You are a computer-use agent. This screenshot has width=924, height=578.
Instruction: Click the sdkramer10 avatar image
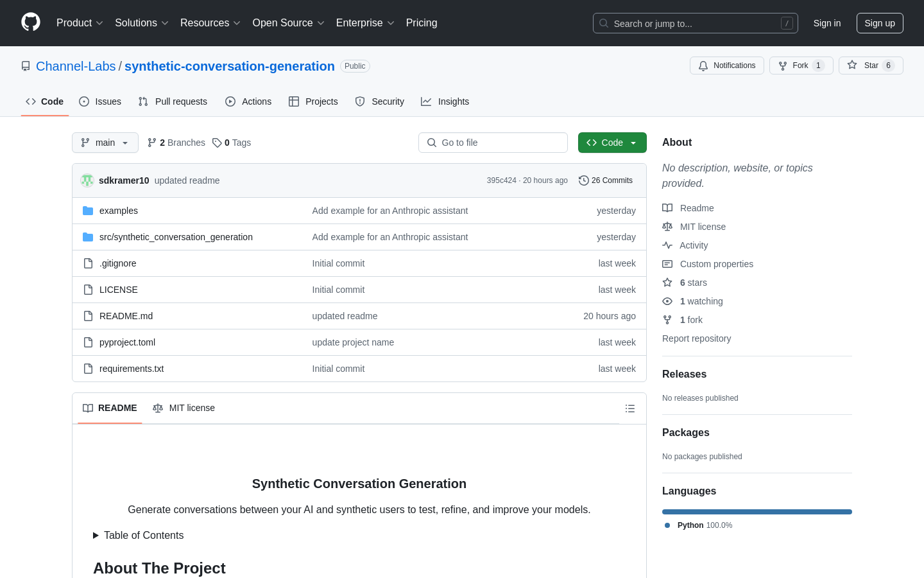[x=87, y=180]
